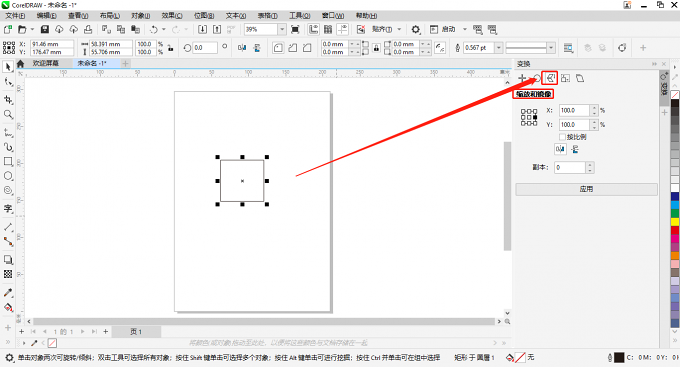
Task: Expand the Snap To dropdown
Action: (x=399, y=29)
